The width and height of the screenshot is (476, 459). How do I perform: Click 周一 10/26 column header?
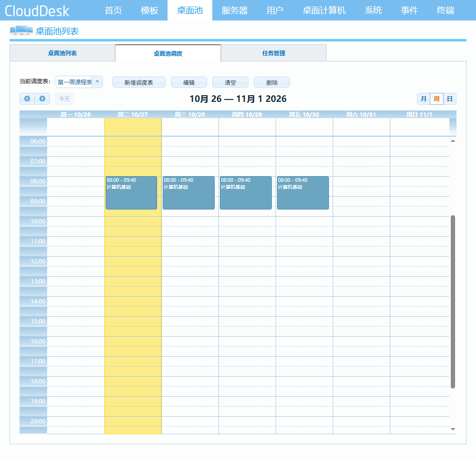[x=76, y=114]
